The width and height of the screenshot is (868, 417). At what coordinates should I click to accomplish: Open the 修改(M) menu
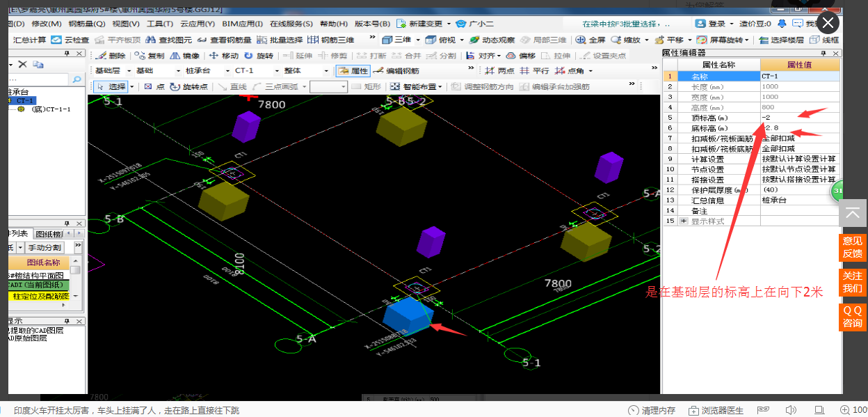point(46,23)
